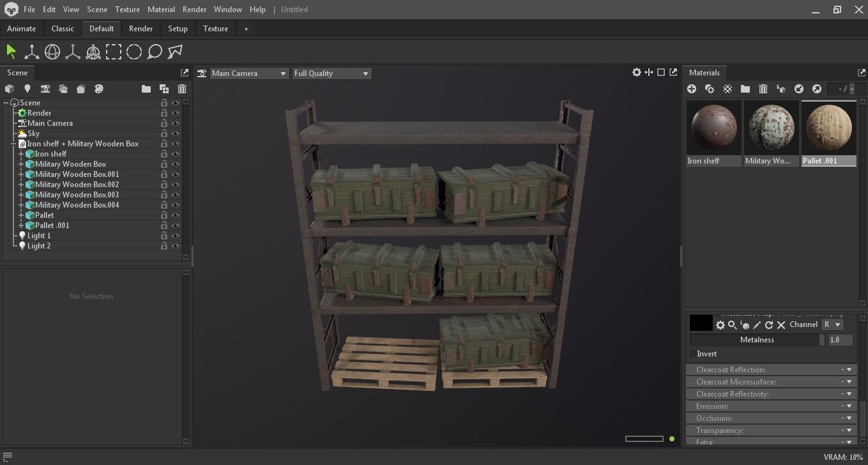Screen dimensions: 868x465
Task: Pick the polygon lasso selection tool
Action: [x=175, y=52]
